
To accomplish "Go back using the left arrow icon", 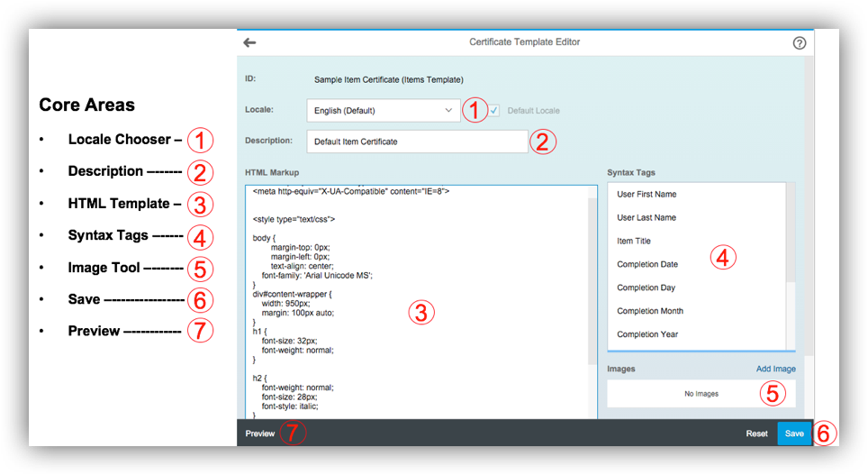I will [249, 42].
